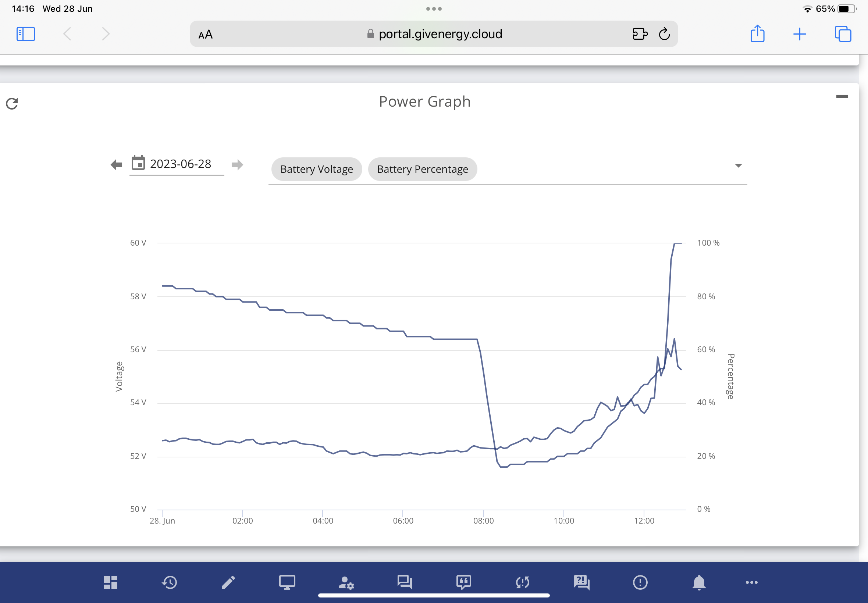Open the history clock icon
868x603 pixels.
170,582
